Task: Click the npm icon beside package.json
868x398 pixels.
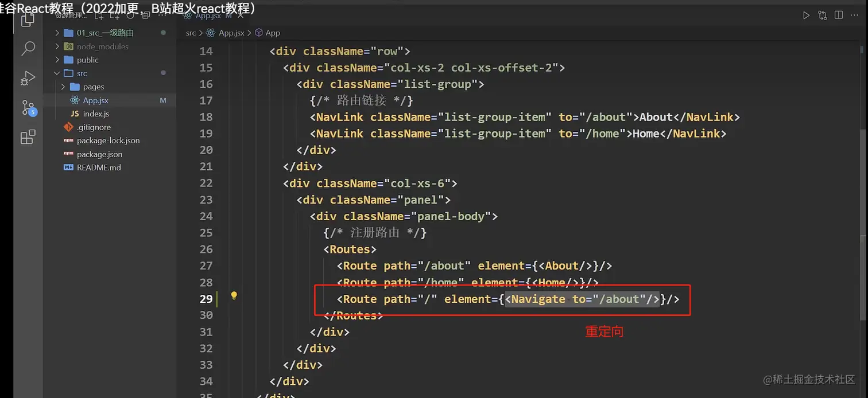Action: (x=68, y=154)
